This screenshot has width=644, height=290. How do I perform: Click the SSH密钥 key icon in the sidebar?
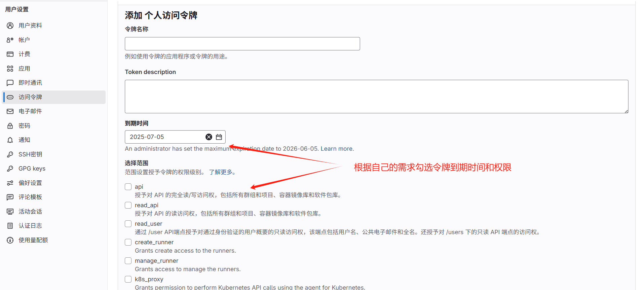click(x=10, y=154)
